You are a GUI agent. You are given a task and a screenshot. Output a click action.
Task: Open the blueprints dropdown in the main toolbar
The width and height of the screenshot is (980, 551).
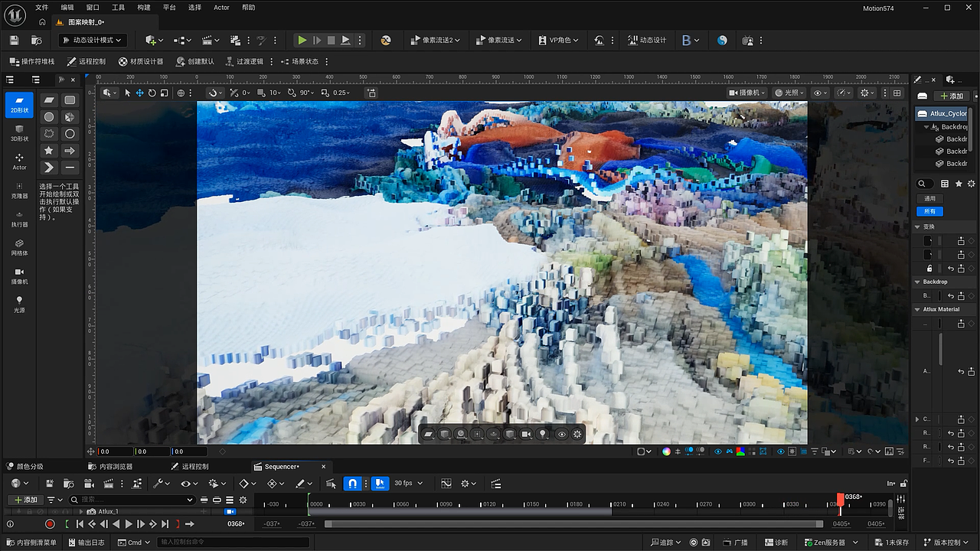[x=182, y=40]
